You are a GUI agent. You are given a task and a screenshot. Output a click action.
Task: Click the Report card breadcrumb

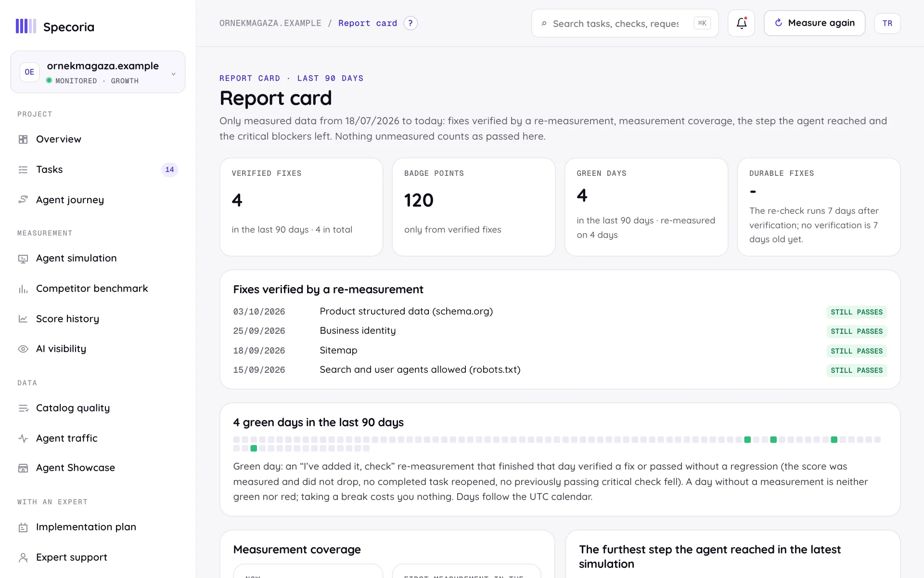click(x=368, y=23)
